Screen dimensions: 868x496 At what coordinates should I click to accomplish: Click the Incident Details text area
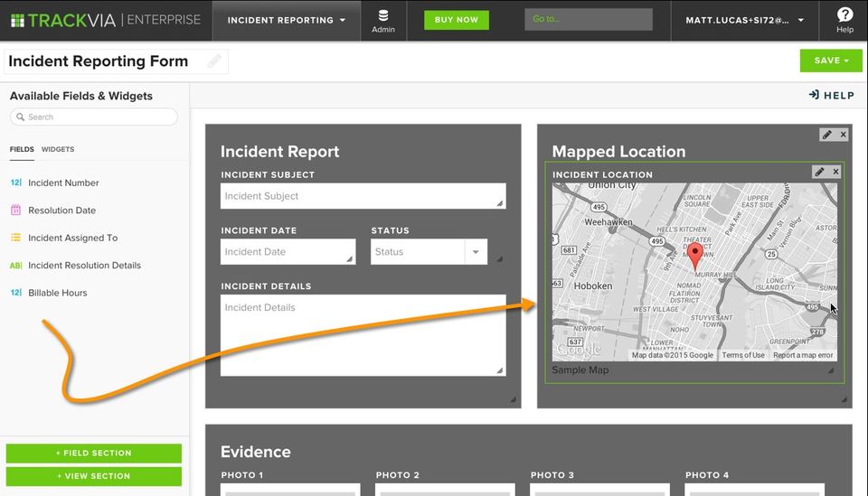pyautogui.click(x=363, y=335)
